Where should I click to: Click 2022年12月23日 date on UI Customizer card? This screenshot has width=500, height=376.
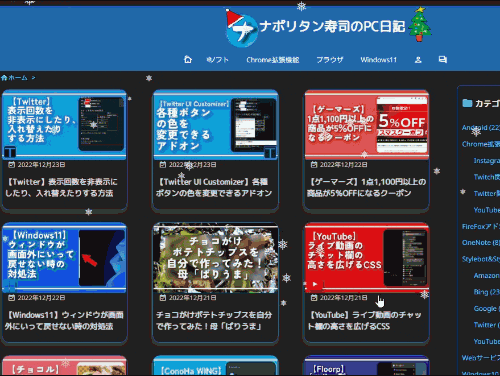(x=192, y=165)
